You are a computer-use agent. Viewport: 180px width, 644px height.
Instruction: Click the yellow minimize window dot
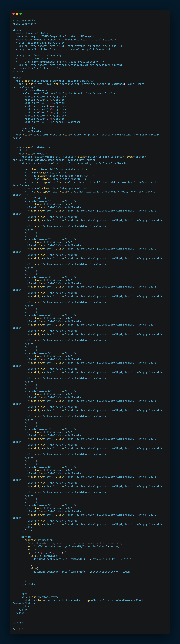pyautogui.click(x=17, y=14)
